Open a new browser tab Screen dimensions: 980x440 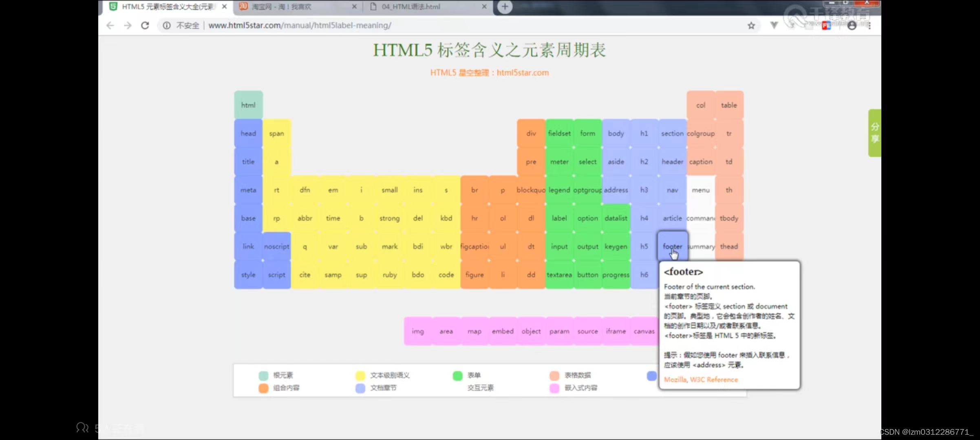(x=505, y=7)
